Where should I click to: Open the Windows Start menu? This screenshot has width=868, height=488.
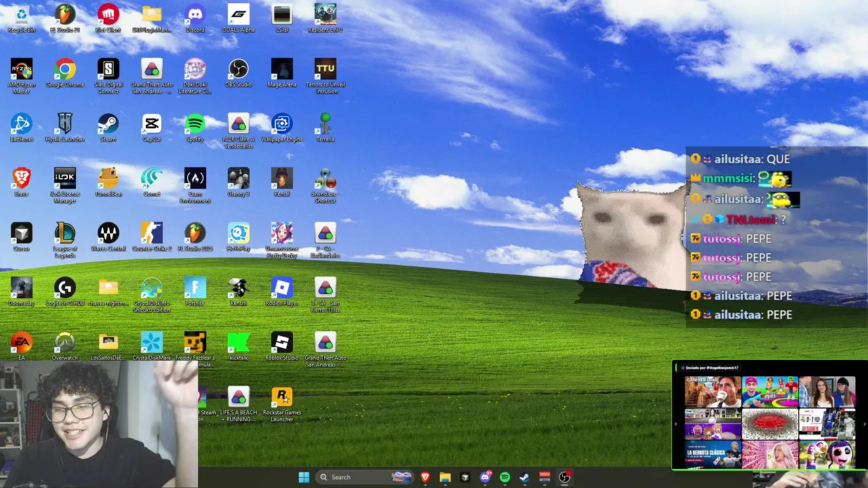tap(304, 477)
